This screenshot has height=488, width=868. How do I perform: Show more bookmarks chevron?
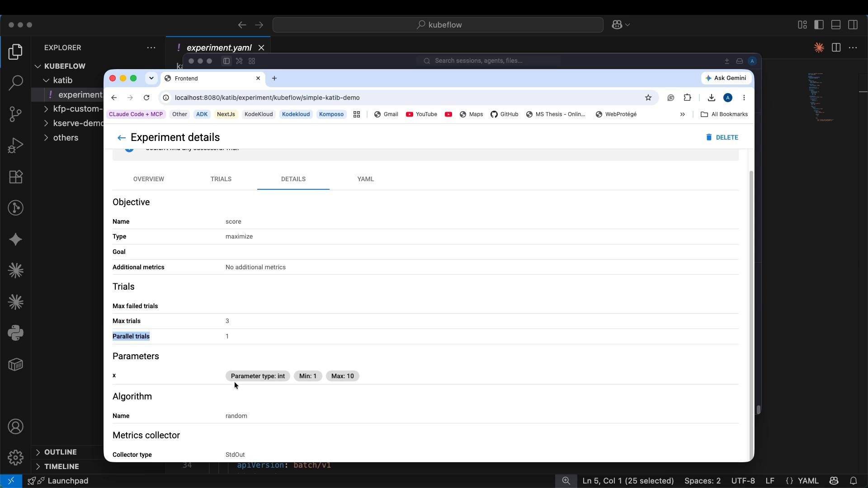[683, 114]
